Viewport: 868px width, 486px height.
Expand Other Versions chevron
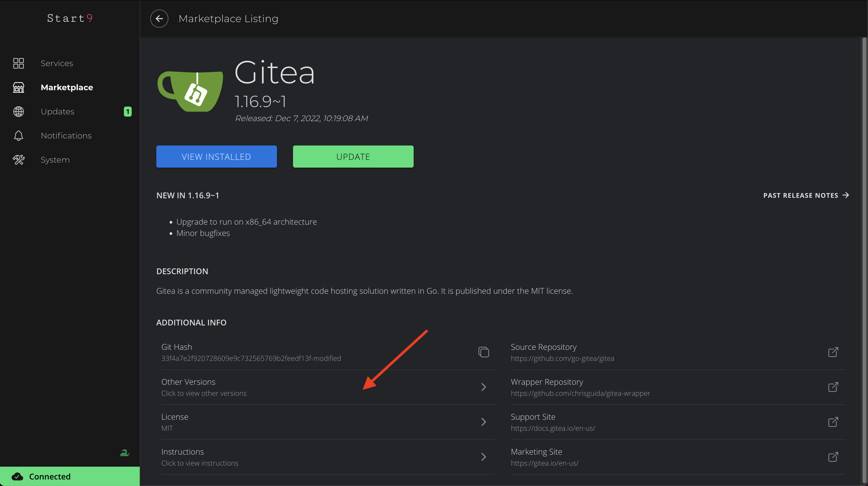[x=484, y=387]
